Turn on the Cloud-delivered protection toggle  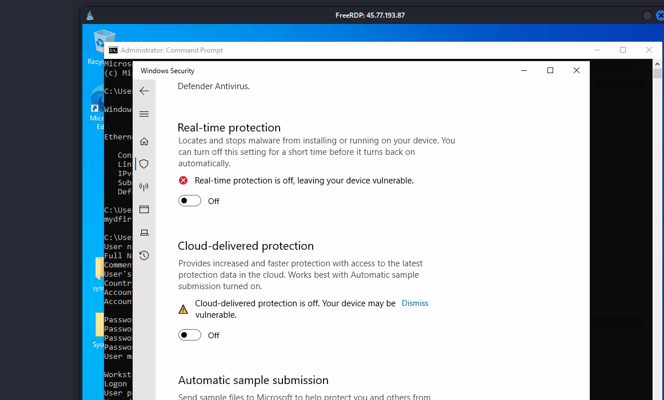click(189, 335)
